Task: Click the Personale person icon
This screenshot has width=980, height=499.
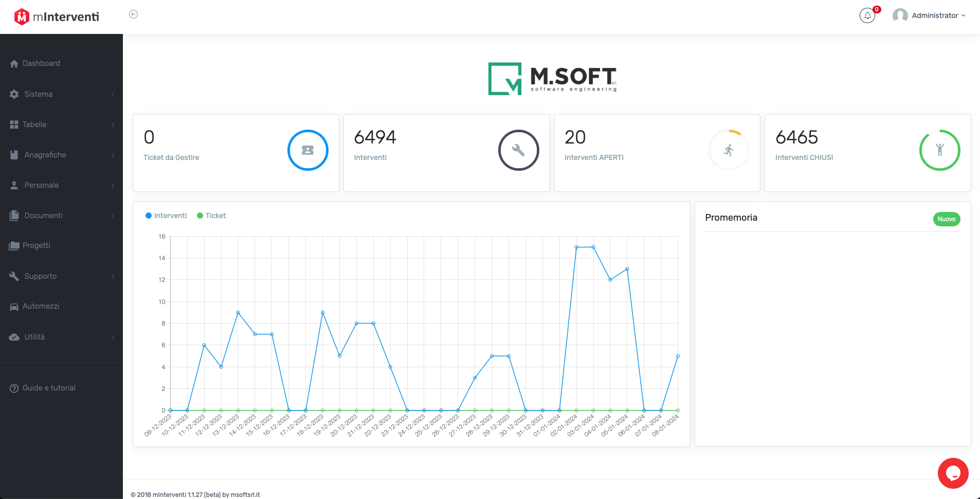Action: click(x=14, y=185)
